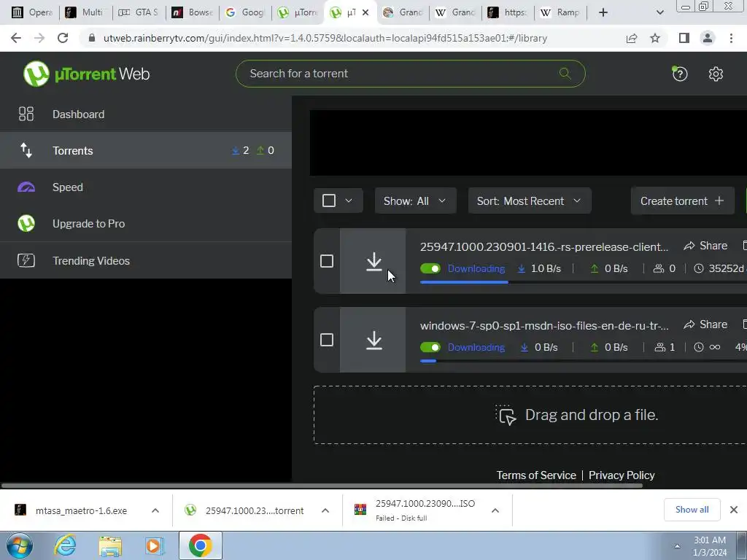
Task: Open Windows Explorer folder on taskbar
Action: pyautogui.click(x=110, y=546)
